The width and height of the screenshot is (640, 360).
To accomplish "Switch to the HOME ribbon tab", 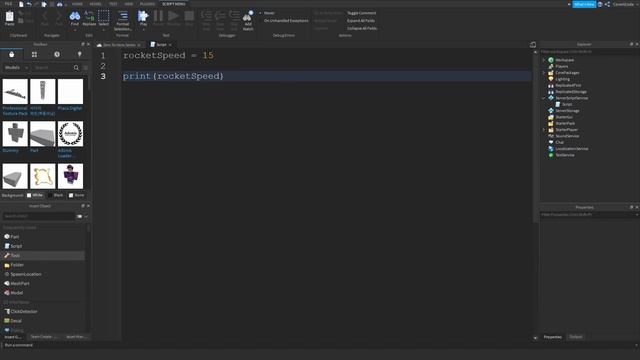I will click(77, 4).
